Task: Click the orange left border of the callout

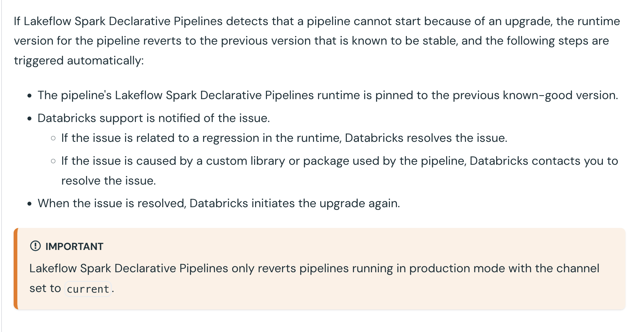Action: (x=16, y=269)
